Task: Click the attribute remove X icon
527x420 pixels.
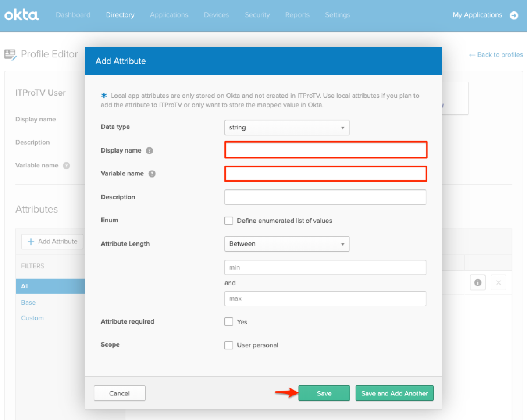Action: tap(499, 283)
